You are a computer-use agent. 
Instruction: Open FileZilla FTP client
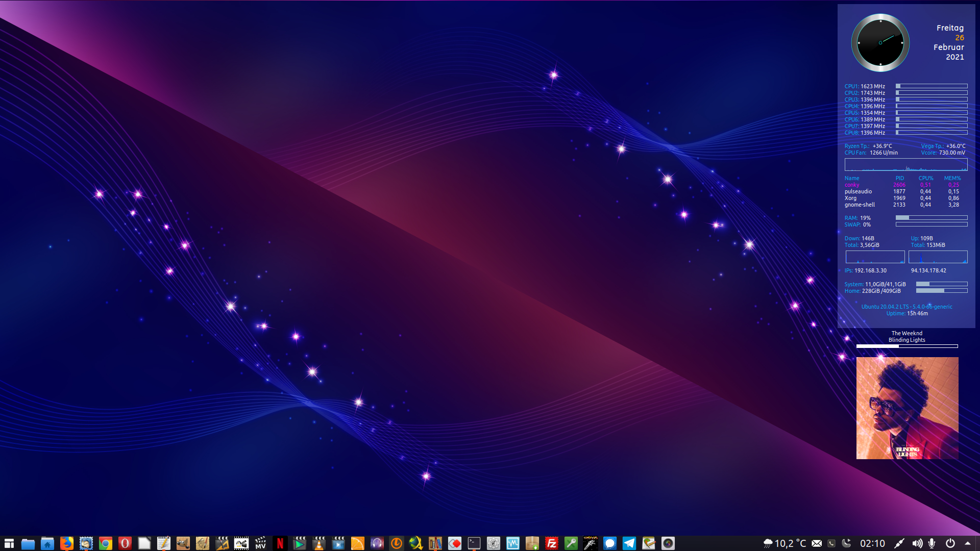(551, 543)
